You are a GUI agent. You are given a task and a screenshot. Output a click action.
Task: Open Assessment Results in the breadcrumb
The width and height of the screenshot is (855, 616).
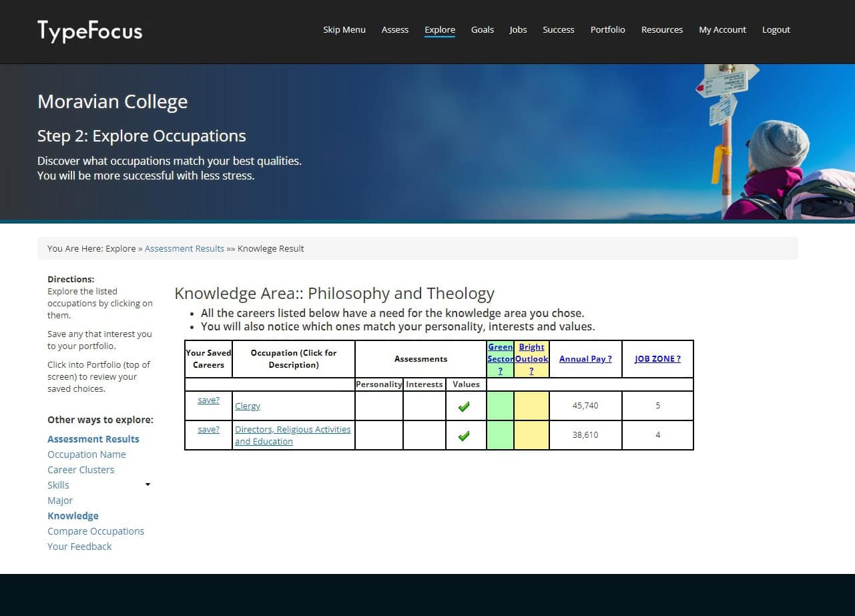(184, 249)
